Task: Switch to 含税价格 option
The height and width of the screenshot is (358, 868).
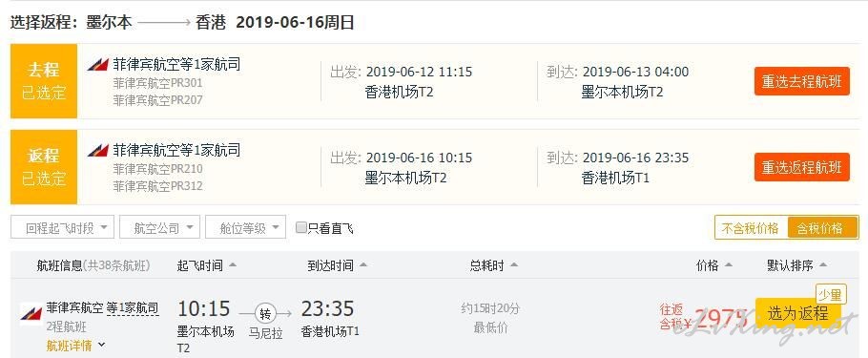Action: click(821, 228)
